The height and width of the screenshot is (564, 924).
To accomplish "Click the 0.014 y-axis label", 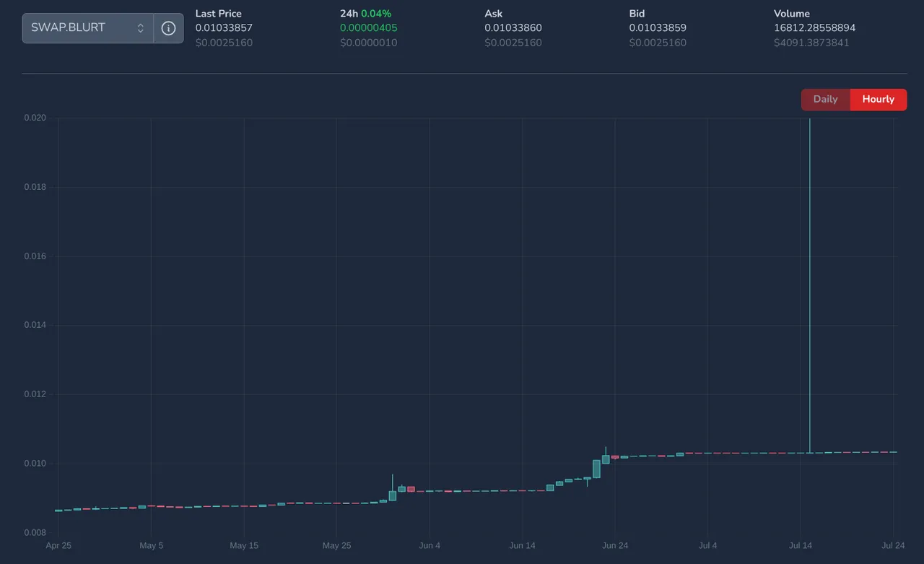I will [35, 325].
